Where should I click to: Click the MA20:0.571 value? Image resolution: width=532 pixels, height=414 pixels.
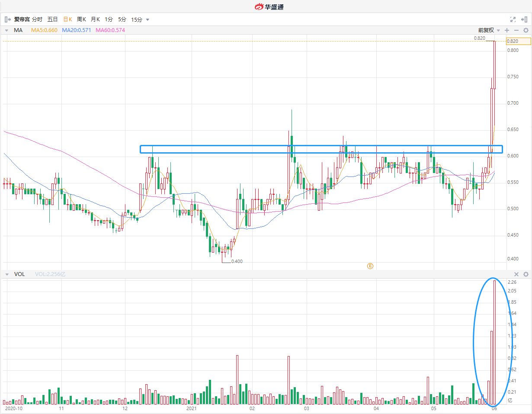click(x=77, y=30)
